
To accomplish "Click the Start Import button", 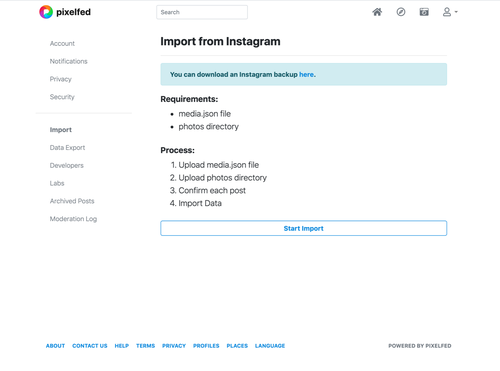I will (x=304, y=228).
